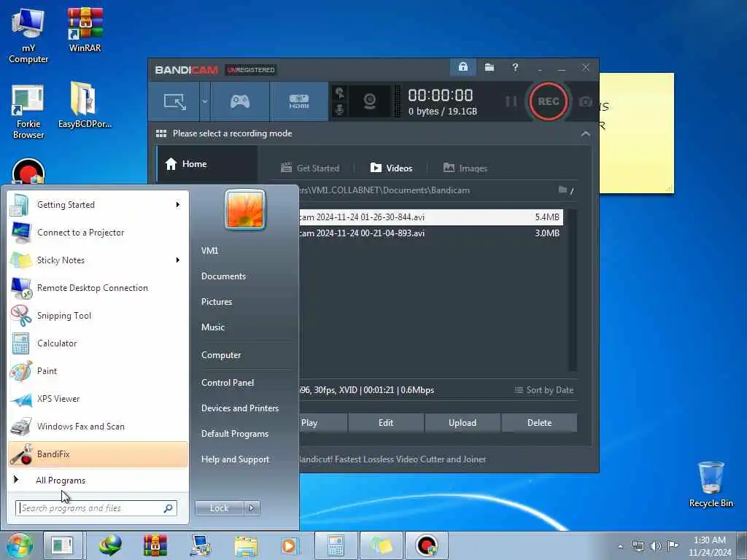
Task: Select Bandicam screen recording mode icon
Action: pos(174,101)
